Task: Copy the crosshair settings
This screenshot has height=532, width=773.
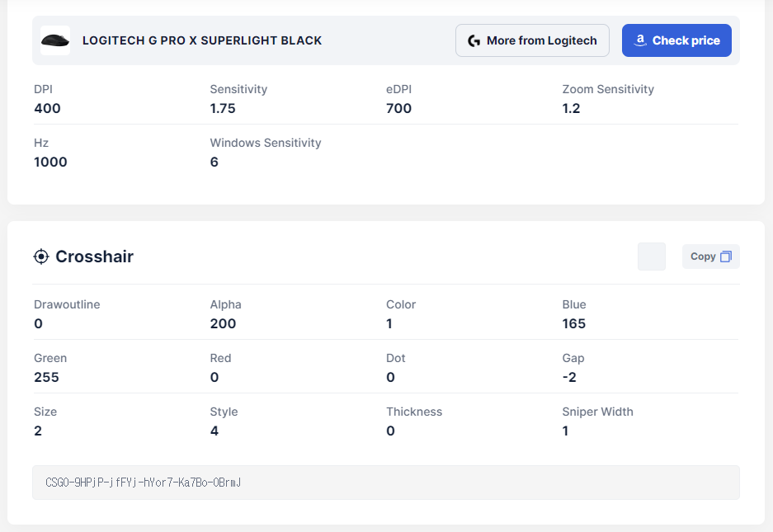Action: click(x=710, y=257)
